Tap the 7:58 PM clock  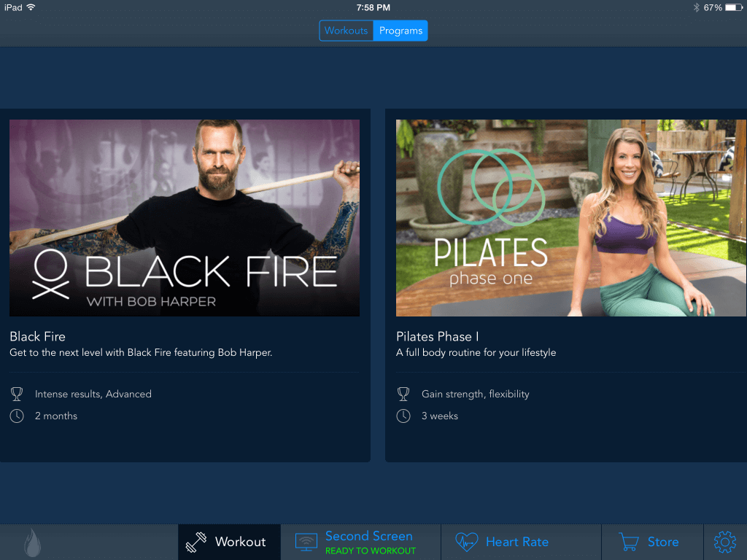coord(373,7)
